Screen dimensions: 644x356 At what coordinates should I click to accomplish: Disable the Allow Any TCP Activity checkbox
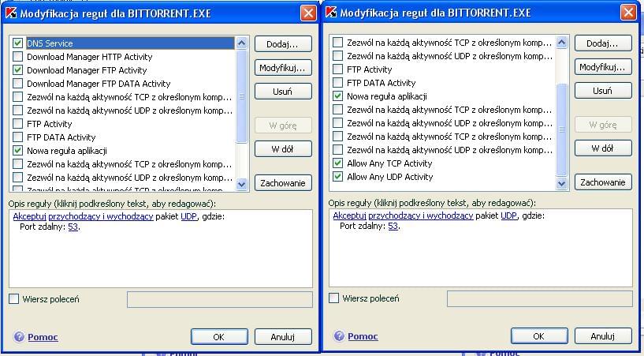click(x=337, y=163)
